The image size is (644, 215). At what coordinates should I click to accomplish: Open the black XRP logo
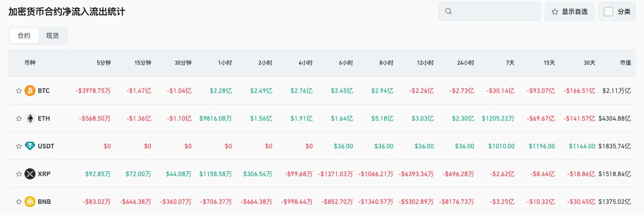pyautogui.click(x=30, y=174)
